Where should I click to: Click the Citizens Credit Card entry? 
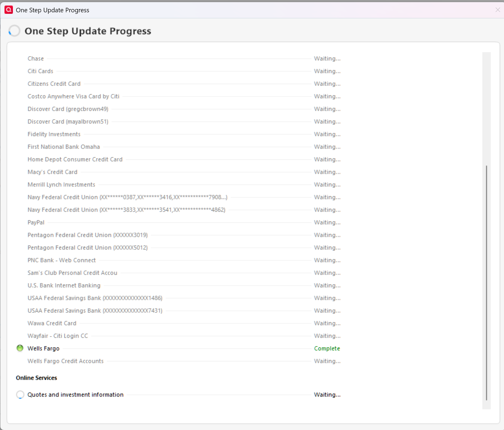(x=54, y=84)
